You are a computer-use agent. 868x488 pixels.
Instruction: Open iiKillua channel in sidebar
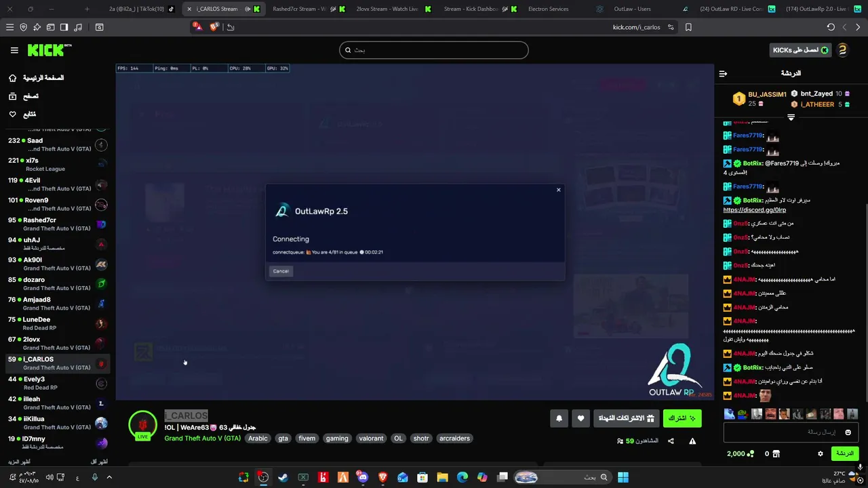tap(57, 423)
